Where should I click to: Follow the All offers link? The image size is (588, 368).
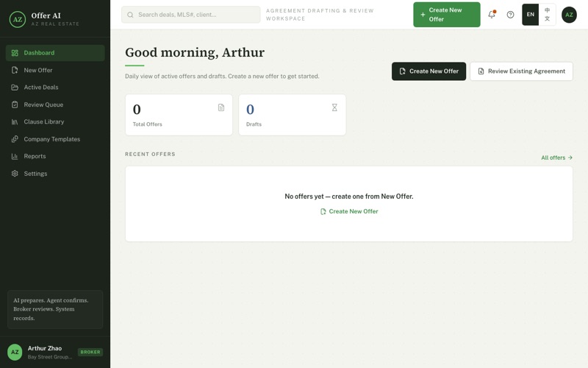pyautogui.click(x=556, y=158)
